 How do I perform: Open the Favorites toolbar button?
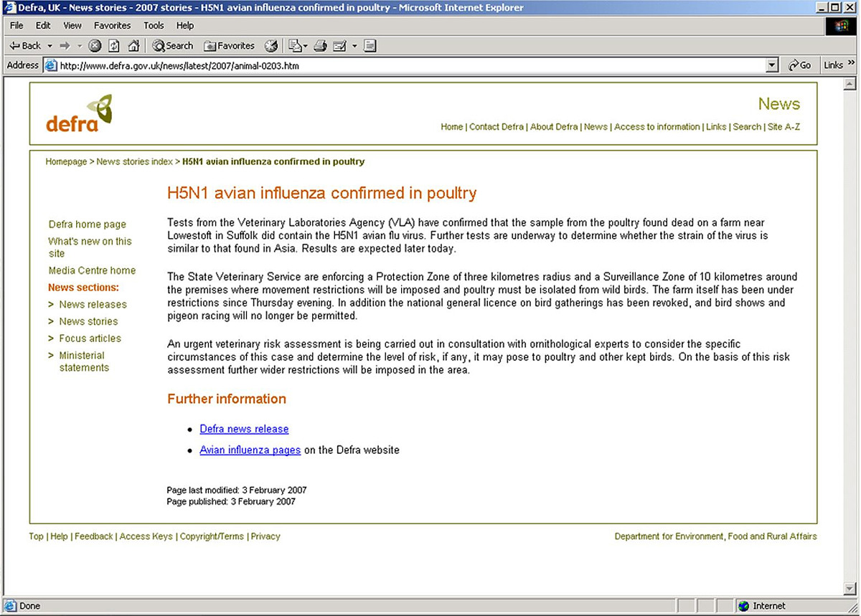(229, 45)
